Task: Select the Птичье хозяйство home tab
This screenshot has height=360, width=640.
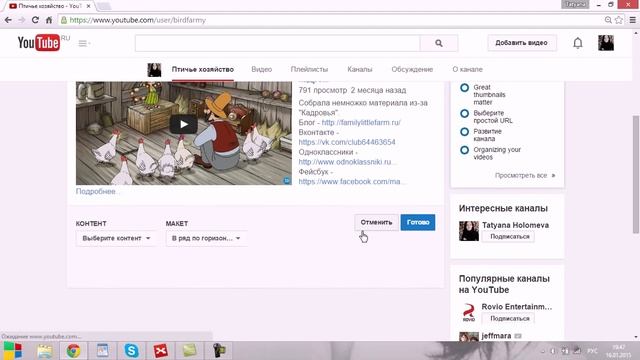Action: pos(202,69)
